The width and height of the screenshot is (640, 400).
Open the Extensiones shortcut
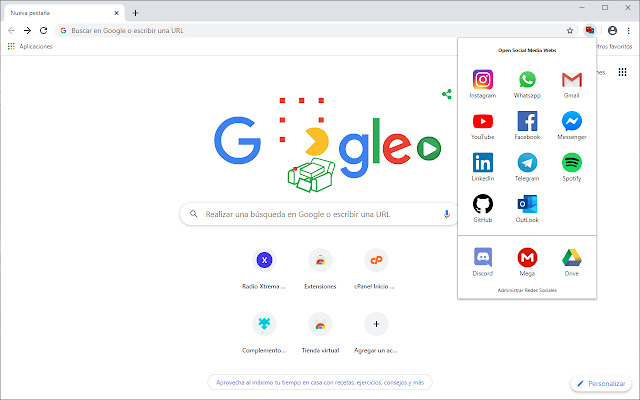click(320, 268)
